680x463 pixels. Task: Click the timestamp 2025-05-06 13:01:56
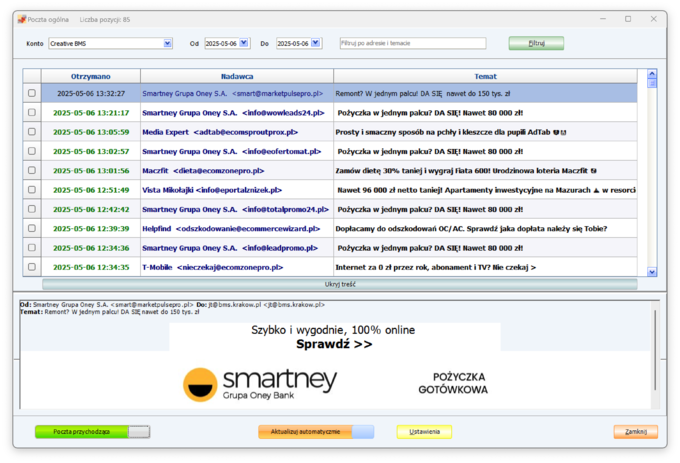91,170
